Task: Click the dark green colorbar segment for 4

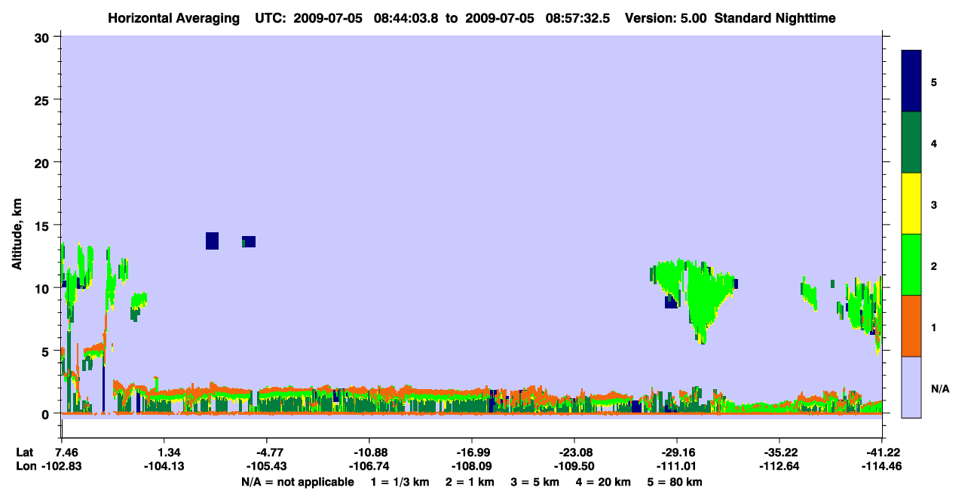Action: [911, 143]
